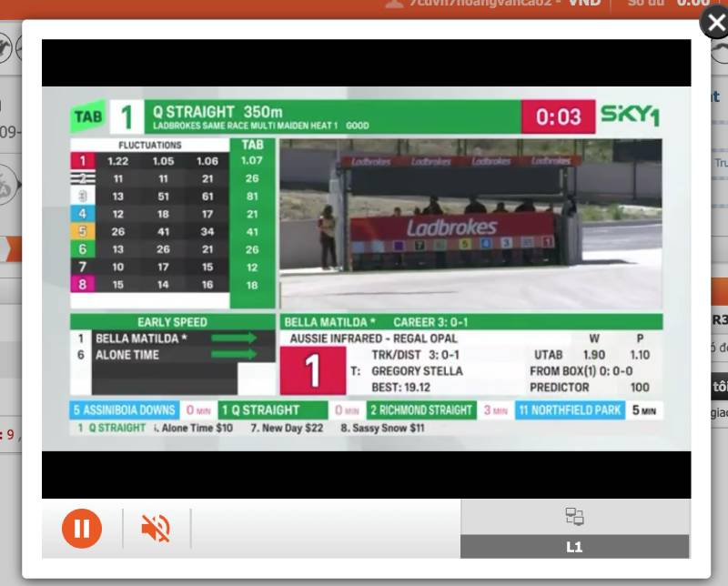The image size is (728, 586).
Task: Select 5 Assiniboia Downs in race ticker
Action: (125, 410)
